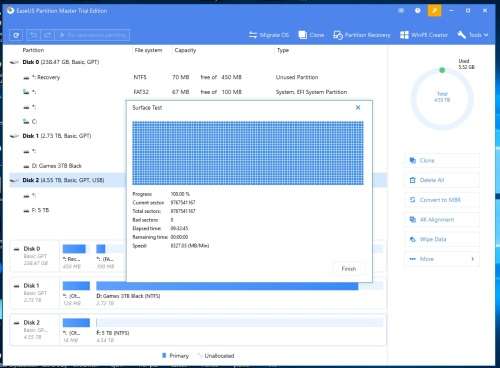Click the EaseUS logo in the title bar
The height and width of the screenshot is (368, 500).
[11, 11]
